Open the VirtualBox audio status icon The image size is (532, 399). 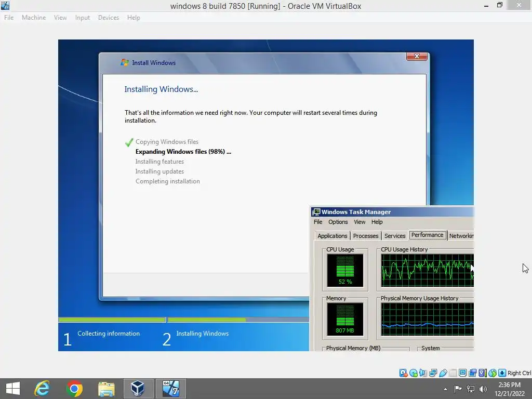coord(423,373)
